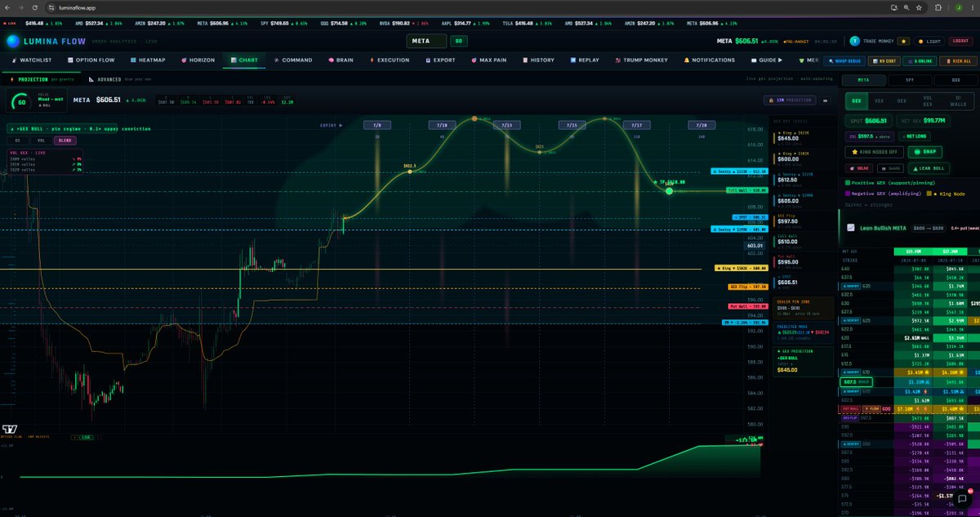Screen dimensions: 980x517
Task: Toggle the WEAK filter chip
Action: coord(860,167)
